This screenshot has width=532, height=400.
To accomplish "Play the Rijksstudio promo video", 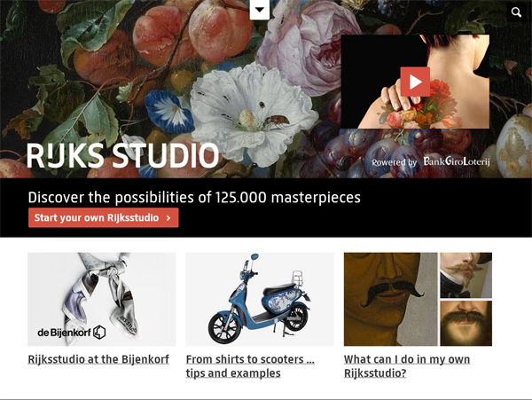I will click(x=415, y=82).
